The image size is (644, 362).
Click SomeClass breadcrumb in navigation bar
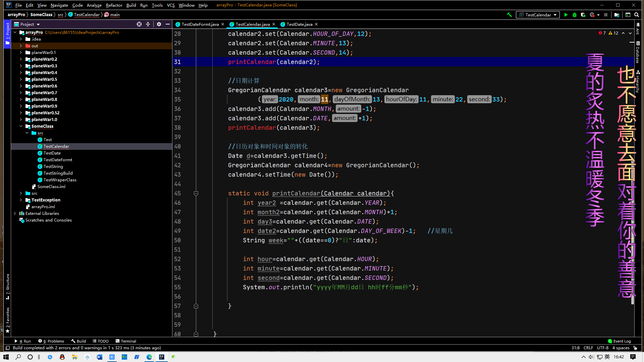(41, 15)
